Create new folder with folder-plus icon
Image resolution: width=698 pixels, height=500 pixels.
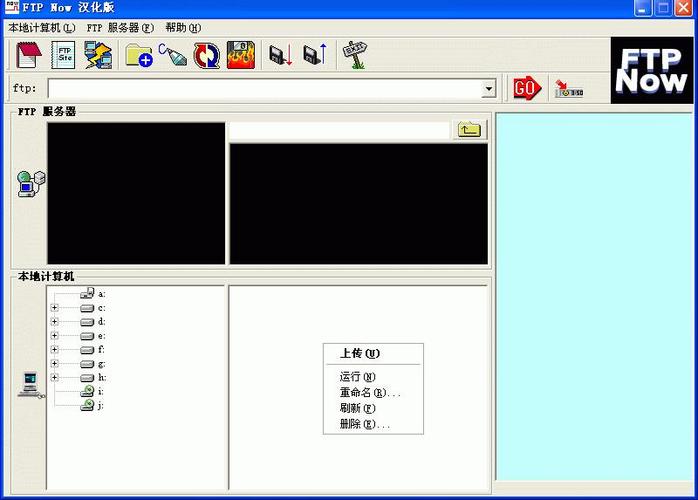(138, 55)
